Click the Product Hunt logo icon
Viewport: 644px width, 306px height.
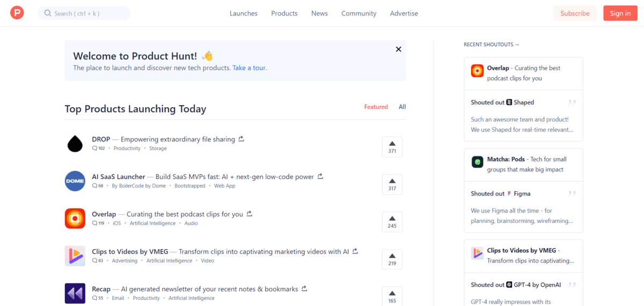point(17,13)
